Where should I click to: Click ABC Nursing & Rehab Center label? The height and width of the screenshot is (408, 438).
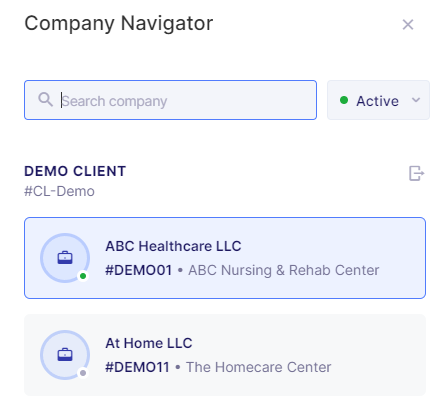[x=284, y=270]
